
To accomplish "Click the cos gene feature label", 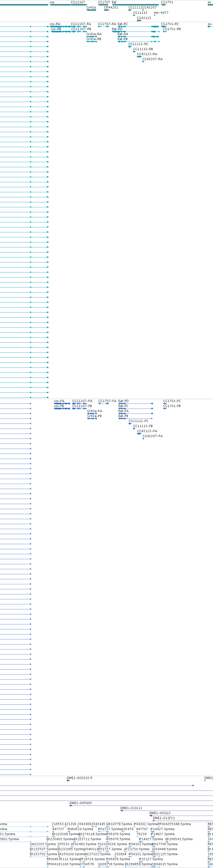I will pyautogui.click(x=52, y=2).
